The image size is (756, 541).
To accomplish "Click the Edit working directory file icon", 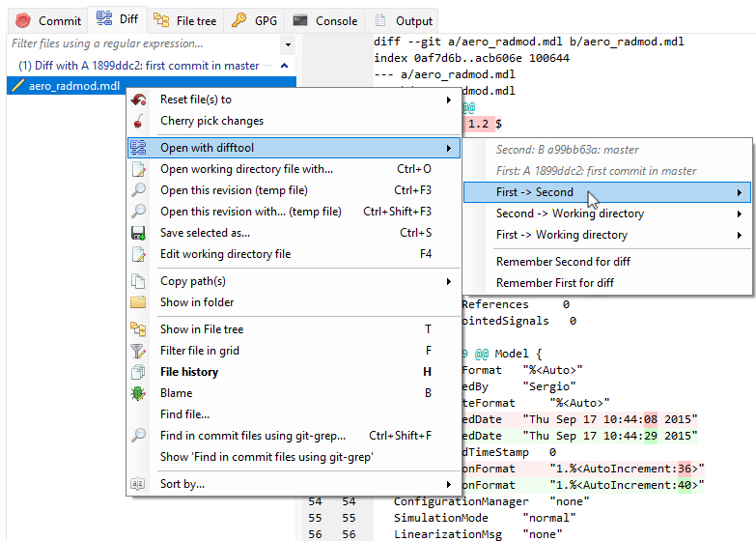I will [x=138, y=254].
